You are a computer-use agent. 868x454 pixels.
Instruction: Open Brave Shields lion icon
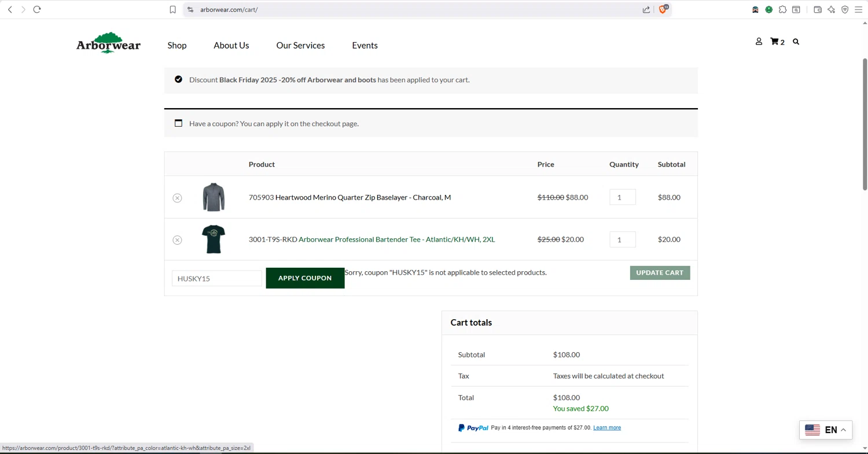click(663, 9)
